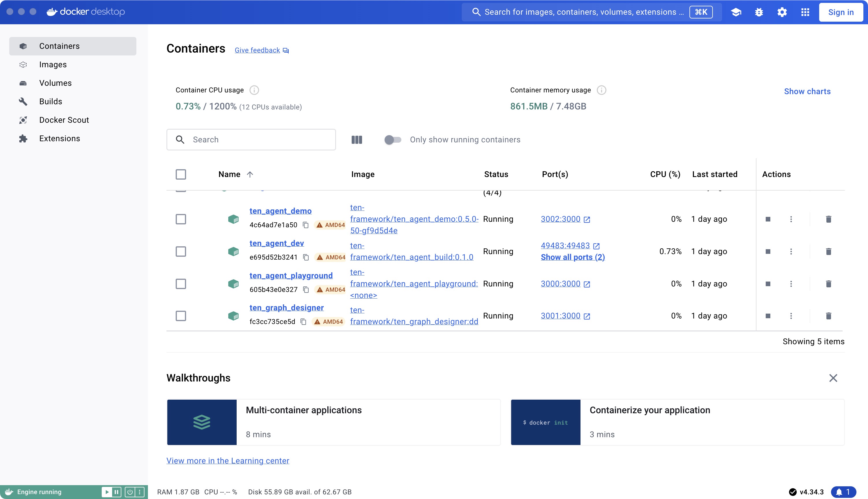The height and width of the screenshot is (499, 868).
Task: Select the ten_agent_playground checkbox
Action: coord(181,284)
